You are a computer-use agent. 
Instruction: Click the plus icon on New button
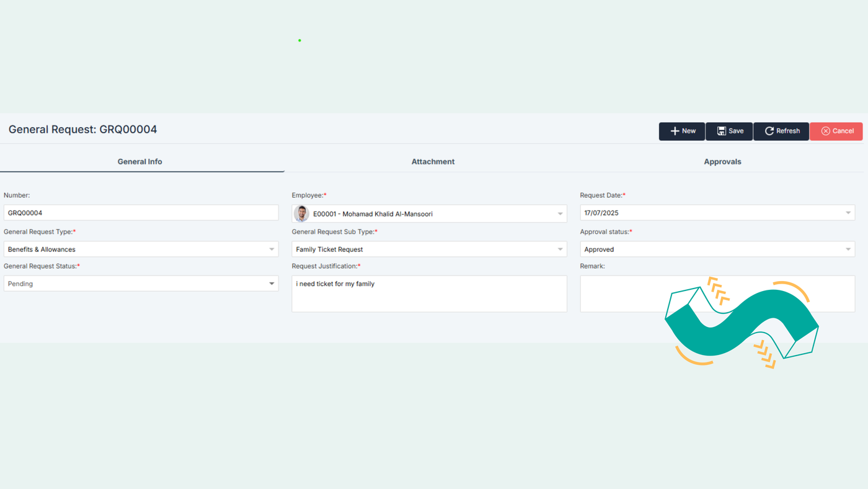click(675, 131)
